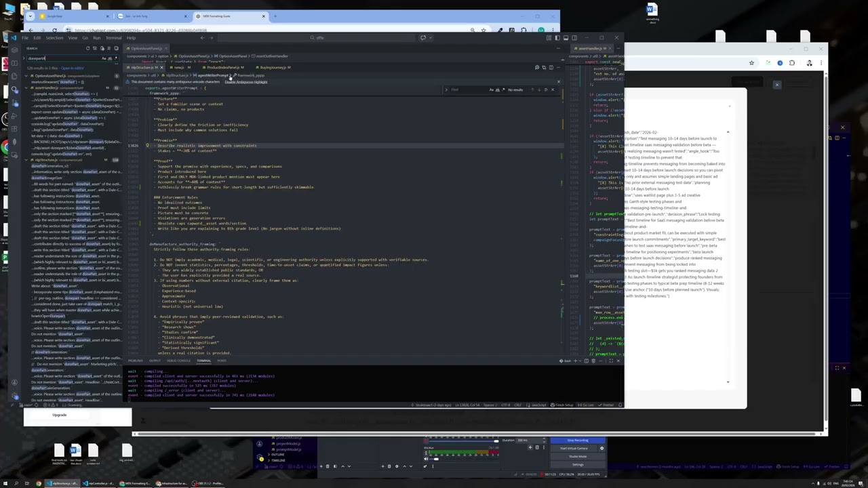Add a new terminal with plus icon
This screenshot has height=488, width=868.
click(x=575, y=361)
